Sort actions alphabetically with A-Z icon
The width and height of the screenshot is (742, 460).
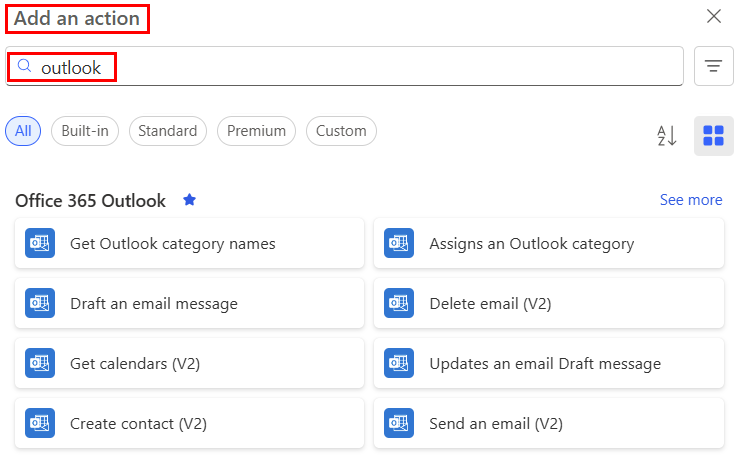tap(667, 135)
